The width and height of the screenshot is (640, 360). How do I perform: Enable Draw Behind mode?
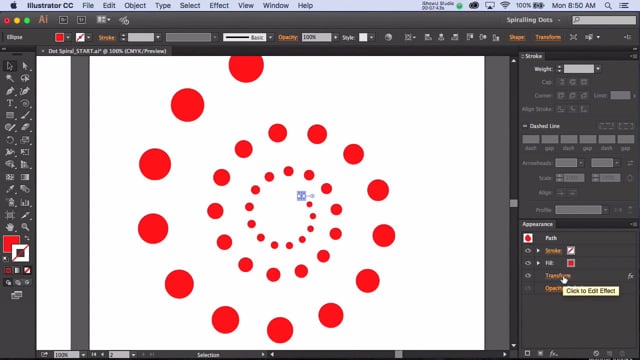pos(18,282)
